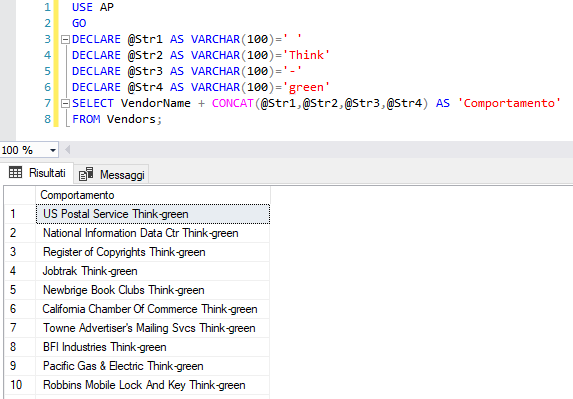Click VendorName in the SELECT line
The image size is (573, 399).
pos(156,103)
